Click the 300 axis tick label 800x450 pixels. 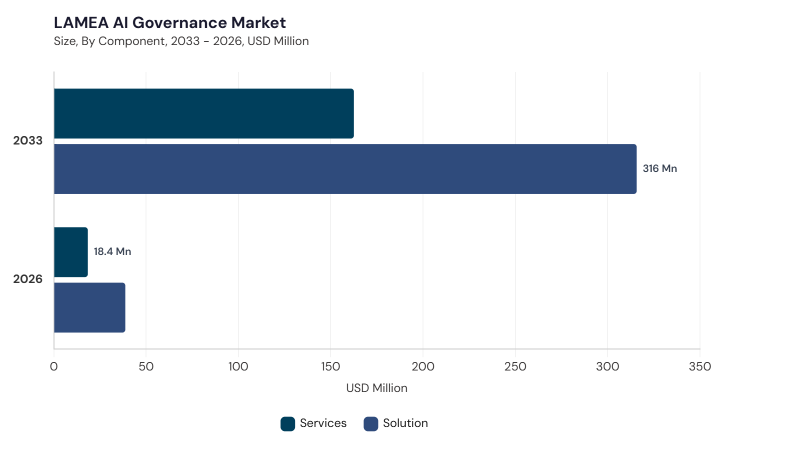click(608, 366)
